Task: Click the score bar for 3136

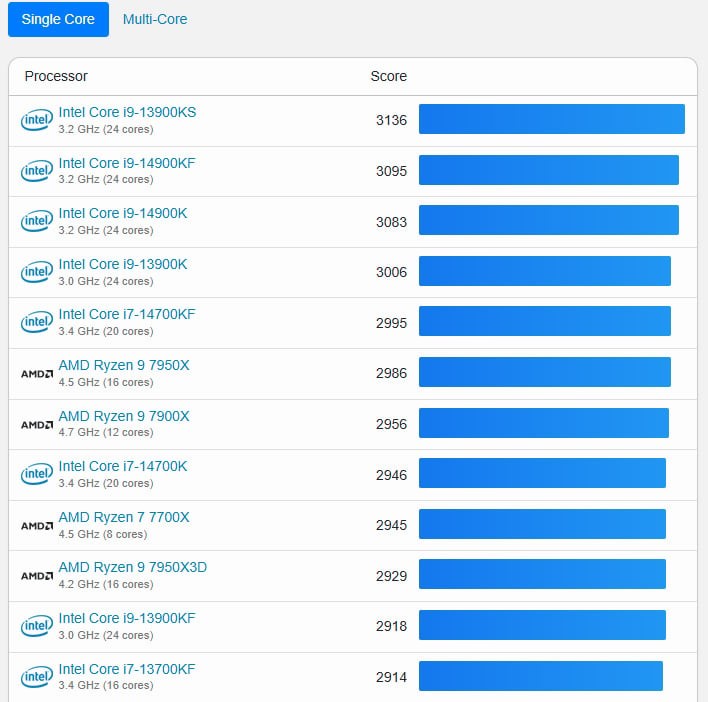Action: click(x=551, y=119)
